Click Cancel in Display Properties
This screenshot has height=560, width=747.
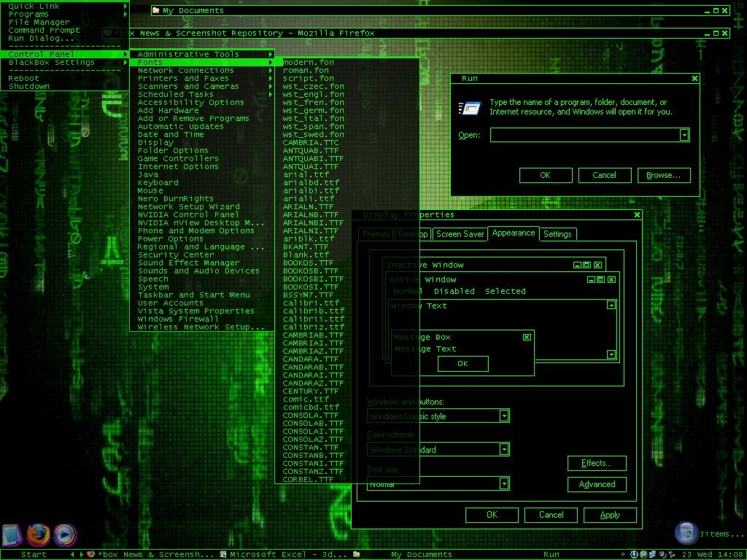(x=551, y=515)
